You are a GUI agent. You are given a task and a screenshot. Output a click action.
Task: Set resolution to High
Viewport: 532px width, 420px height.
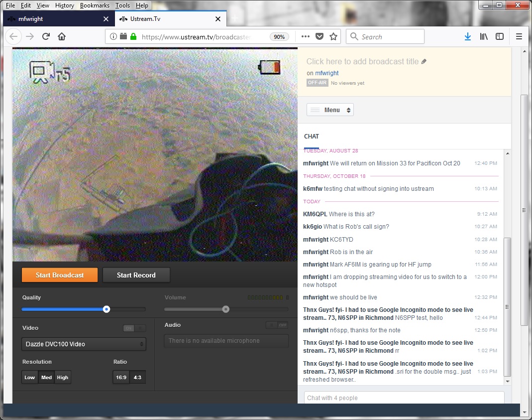click(63, 377)
